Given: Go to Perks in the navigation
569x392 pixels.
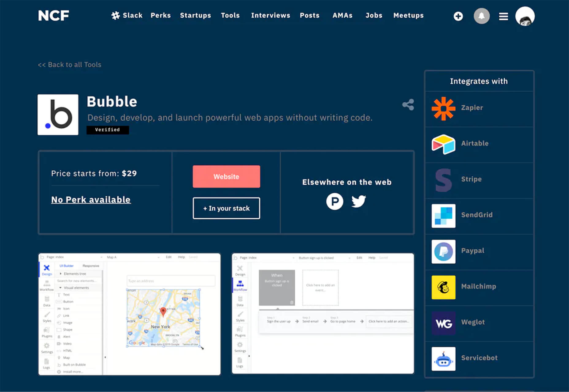Looking at the screenshot, I should [161, 15].
